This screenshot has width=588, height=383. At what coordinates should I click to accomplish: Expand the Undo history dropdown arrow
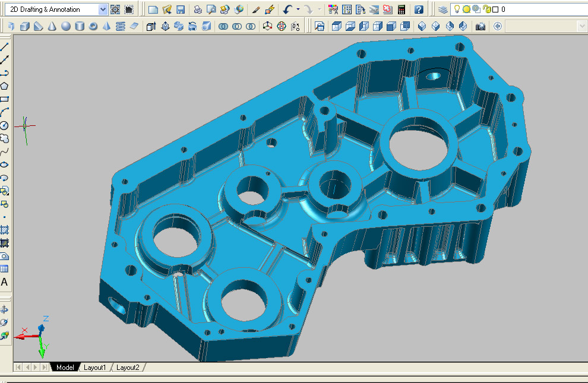click(298, 10)
